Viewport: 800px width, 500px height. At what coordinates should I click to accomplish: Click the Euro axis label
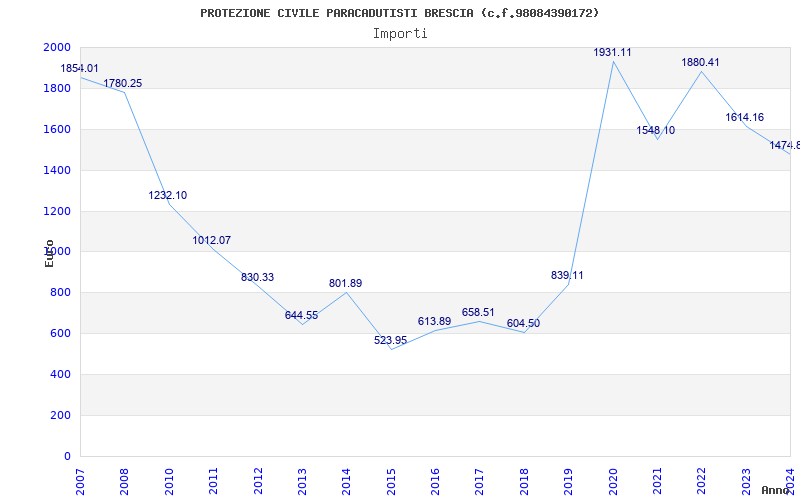click(49, 253)
